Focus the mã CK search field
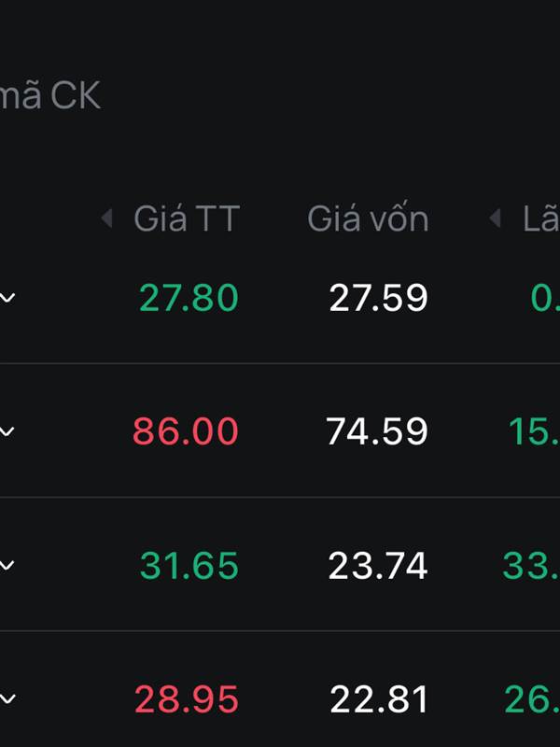Image resolution: width=560 pixels, height=747 pixels. (x=50, y=95)
